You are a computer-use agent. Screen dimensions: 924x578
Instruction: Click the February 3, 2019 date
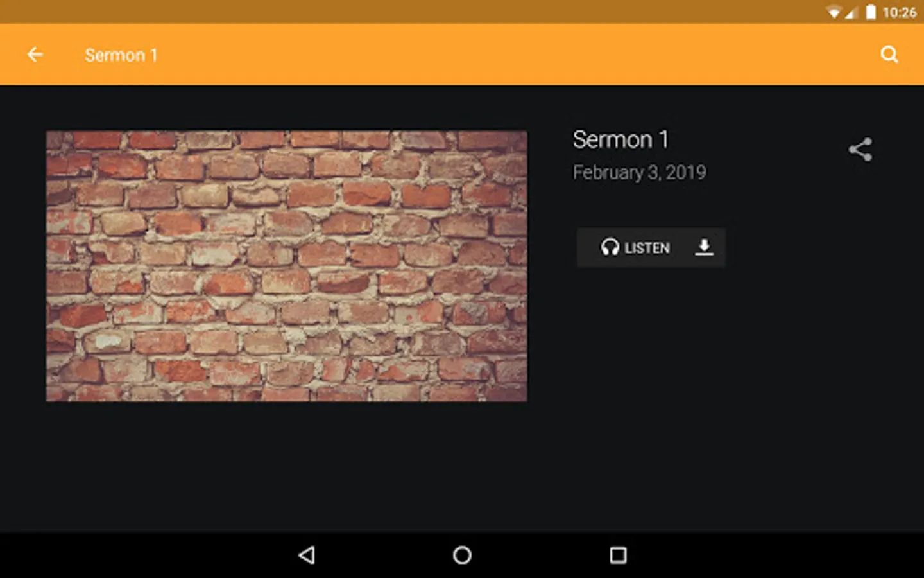coord(639,172)
